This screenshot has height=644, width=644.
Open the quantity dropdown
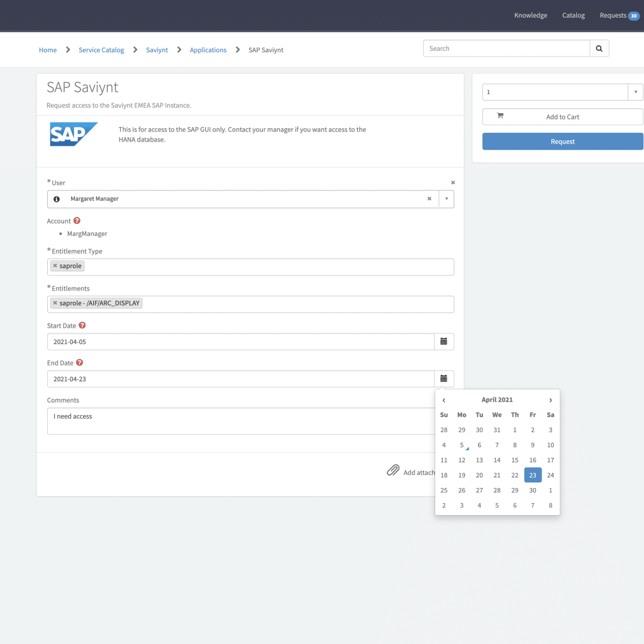pos(635,92)
